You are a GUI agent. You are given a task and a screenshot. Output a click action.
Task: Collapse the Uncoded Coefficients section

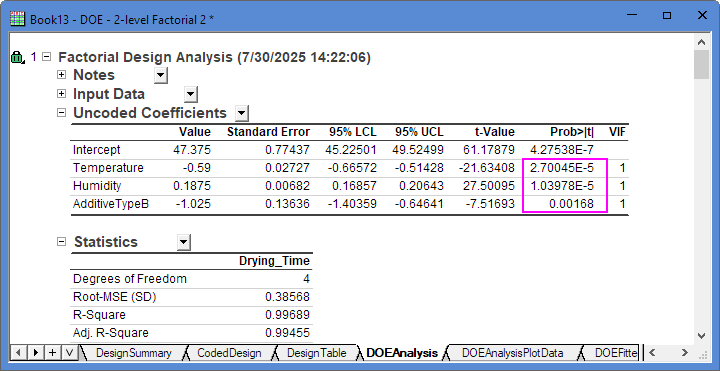(x=61, y=112)
